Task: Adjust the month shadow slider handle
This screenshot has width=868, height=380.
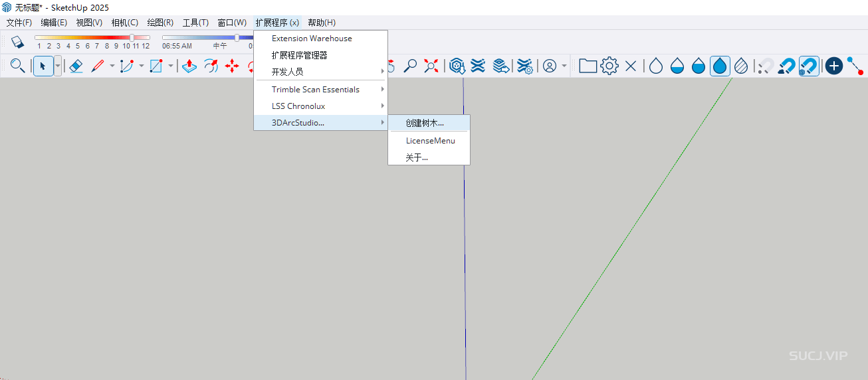Action: click(132, 38)
